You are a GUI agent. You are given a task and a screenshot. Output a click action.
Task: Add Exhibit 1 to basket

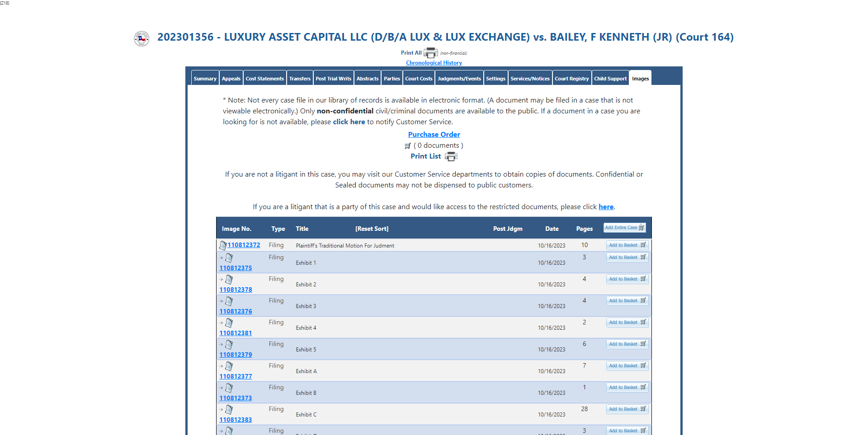click(627, 257)
